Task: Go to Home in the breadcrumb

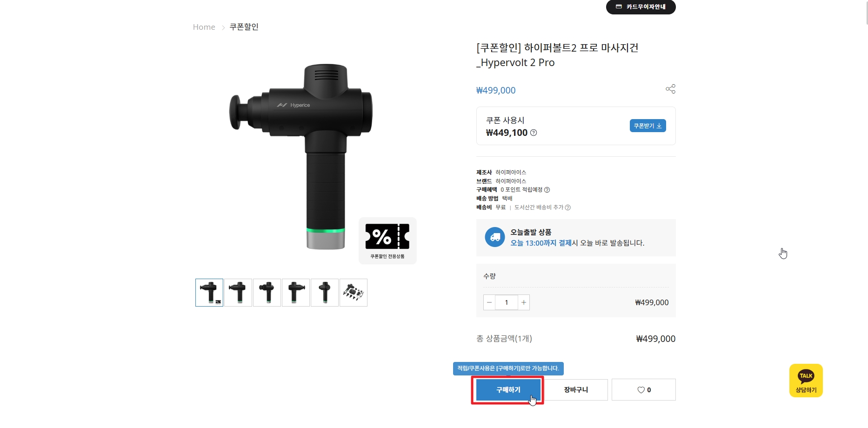Action: click(x=204, y=27)
